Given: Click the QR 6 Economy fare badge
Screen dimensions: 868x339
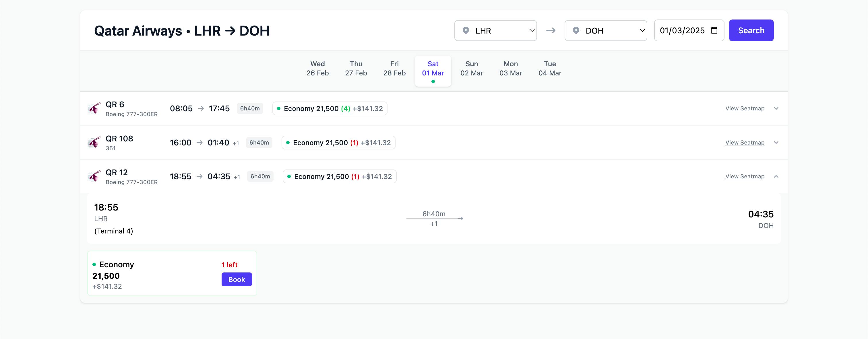Looking at the screenshot, I should [330, 108].
